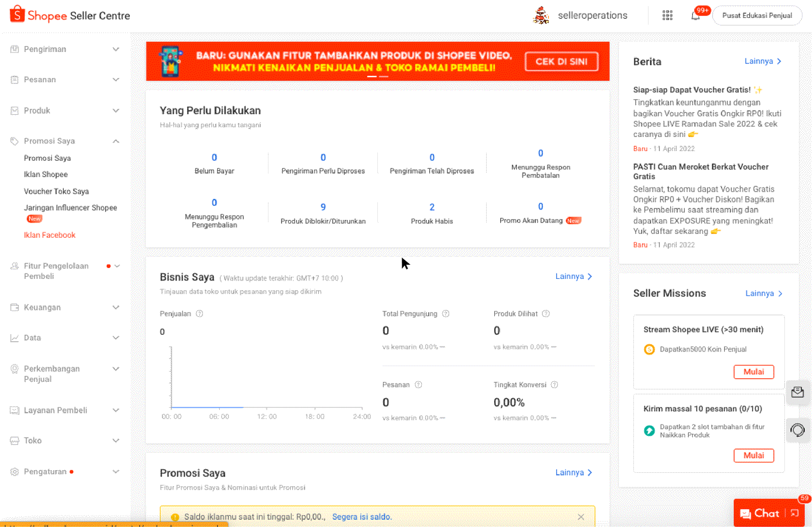
Task: Open Bisnis Saya Lainnya link
Action: click(574, 276)
